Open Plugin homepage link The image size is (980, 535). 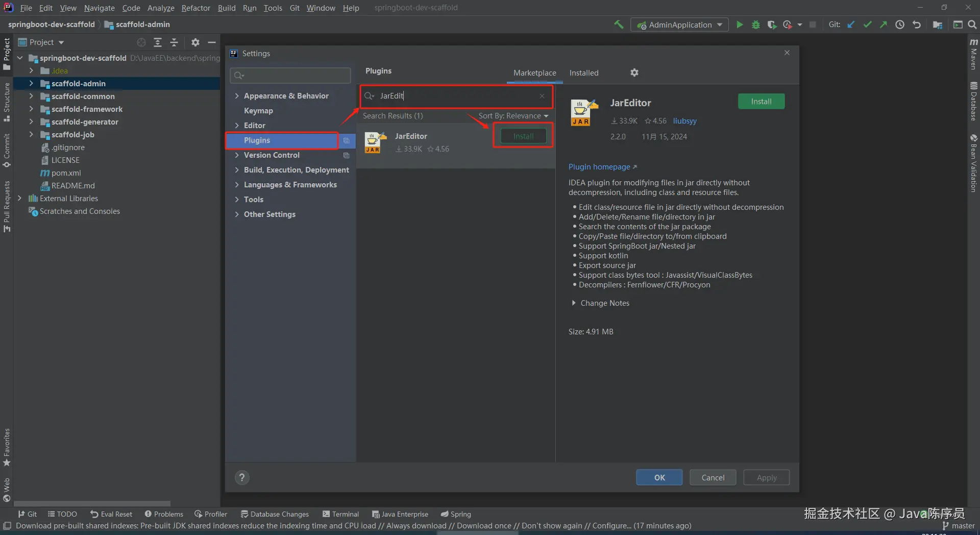602,167
